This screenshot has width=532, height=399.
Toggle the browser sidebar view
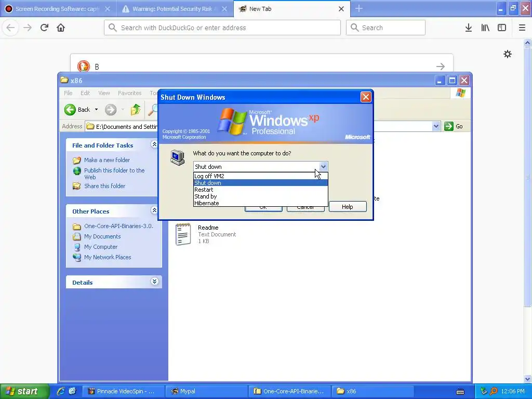click(502, 28)
